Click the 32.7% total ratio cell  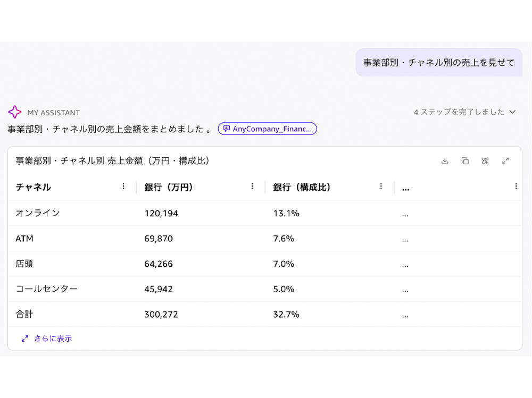pyautogui.click(x=286, y=314)
